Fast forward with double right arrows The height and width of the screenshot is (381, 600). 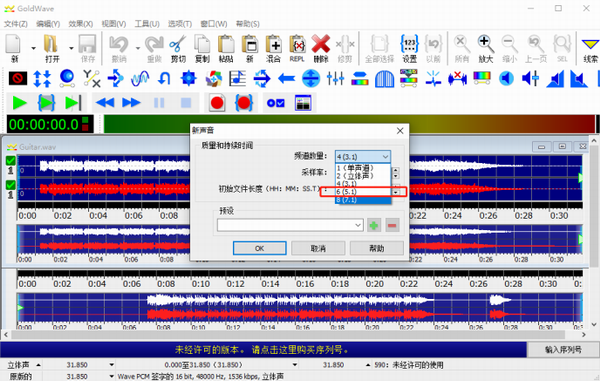click(131, 103)
